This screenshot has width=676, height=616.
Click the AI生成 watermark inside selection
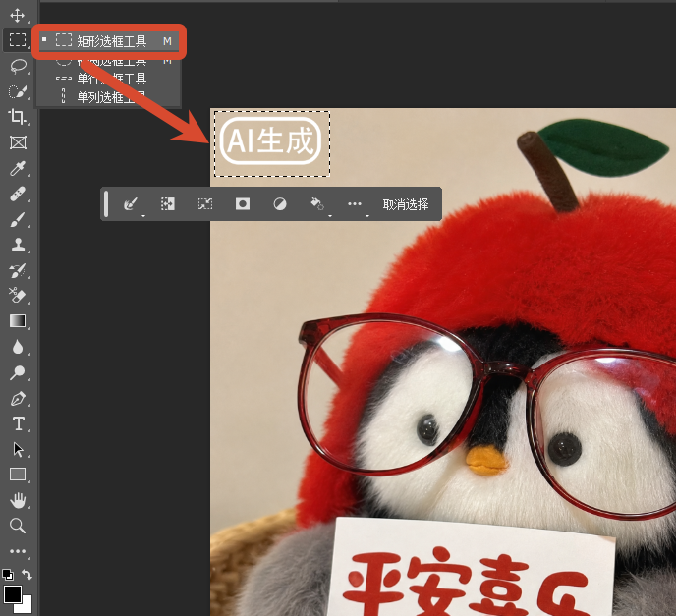point(271,140)
